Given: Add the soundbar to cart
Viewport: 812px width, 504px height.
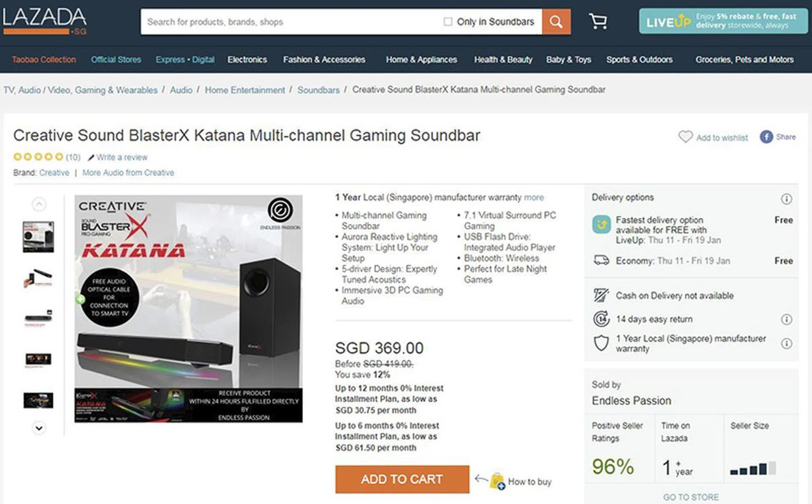Looking at the screenshot, I should [x=402, y=479].
